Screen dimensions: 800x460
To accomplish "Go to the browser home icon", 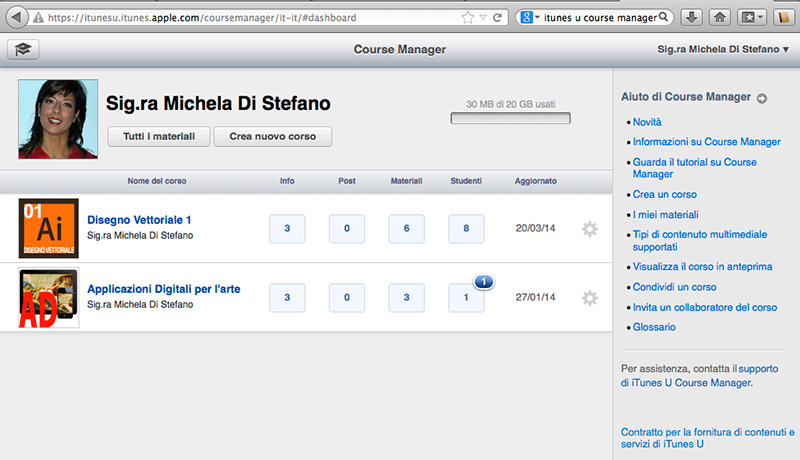I will point(719,18).
